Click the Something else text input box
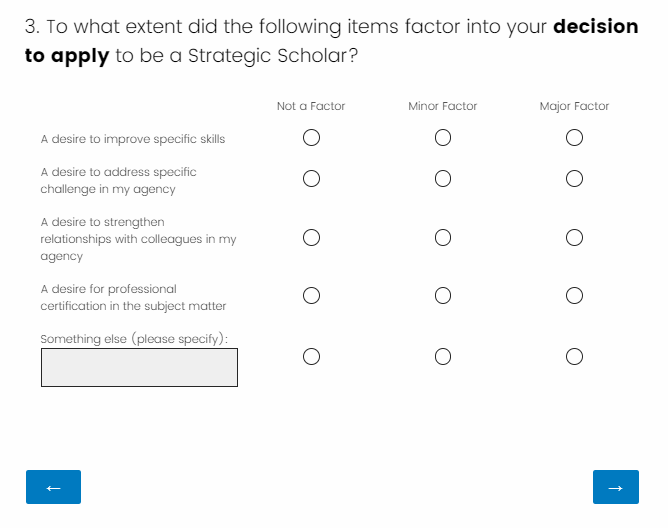This screenshot has width=668, height=528. [139, 367]
